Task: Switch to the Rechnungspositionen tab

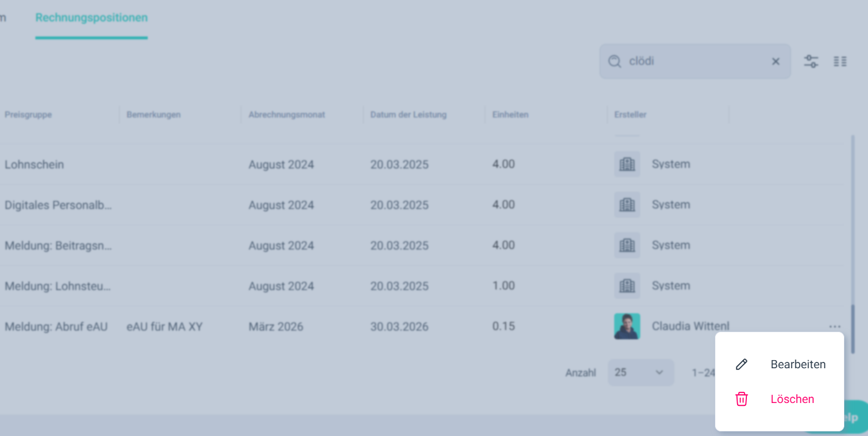Action: (x=92, y=17)
